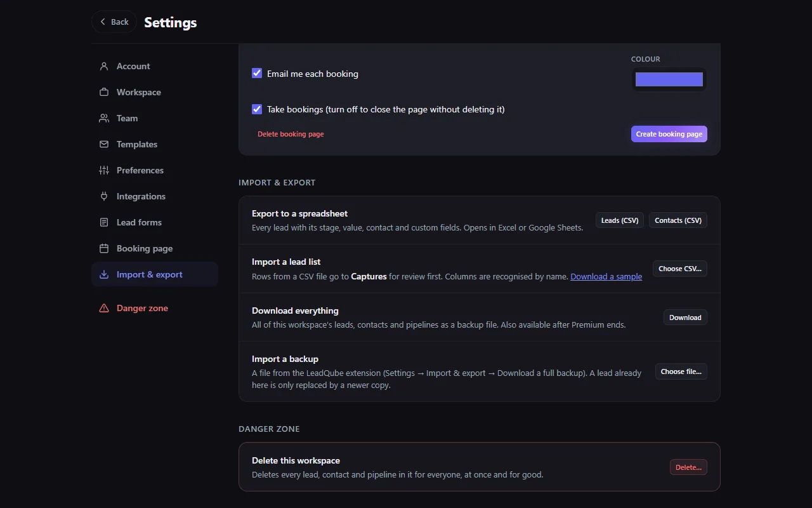Click the Booking page calendar icon

104,248
